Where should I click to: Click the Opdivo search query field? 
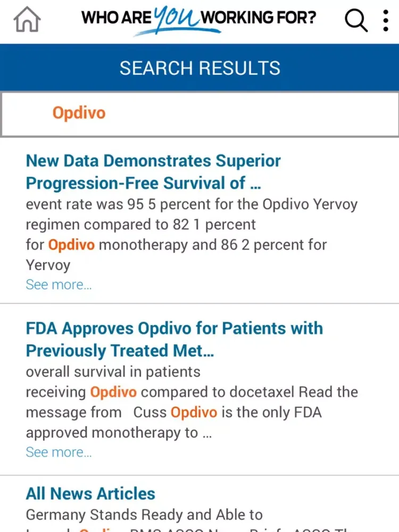coord(199,114)
